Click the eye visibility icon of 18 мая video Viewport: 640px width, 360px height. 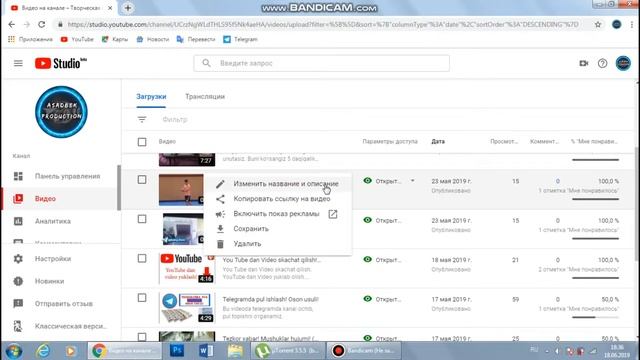click(x=368, y=259)
